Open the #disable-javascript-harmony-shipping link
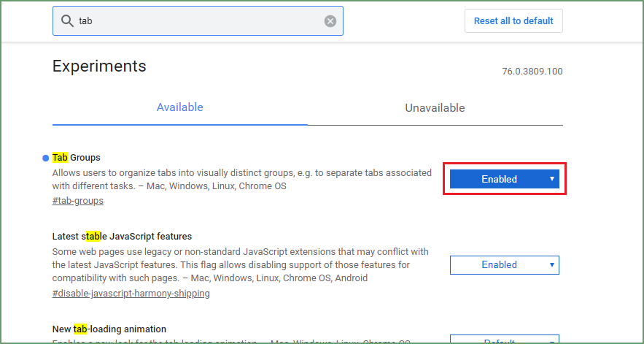 131,294
